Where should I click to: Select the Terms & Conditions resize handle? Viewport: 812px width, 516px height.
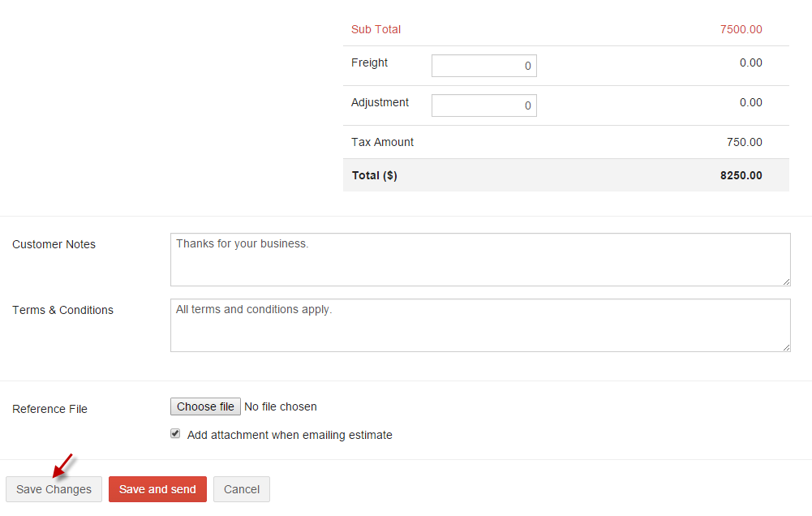pos(786,347)
